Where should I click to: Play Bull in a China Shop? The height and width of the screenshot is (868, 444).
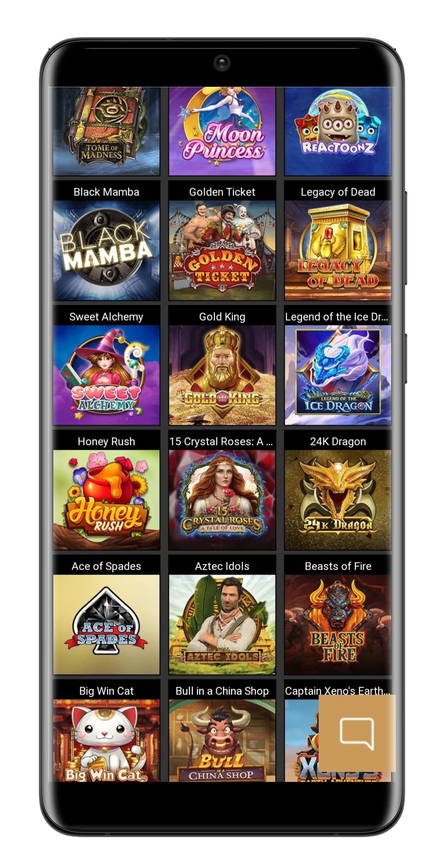tap(222, 740)
